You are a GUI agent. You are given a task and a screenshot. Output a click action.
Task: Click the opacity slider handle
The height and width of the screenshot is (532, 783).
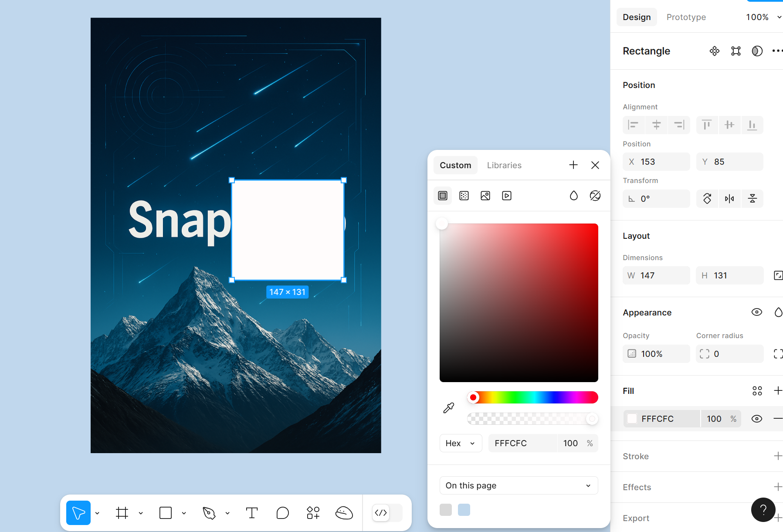tap(592, 419)
